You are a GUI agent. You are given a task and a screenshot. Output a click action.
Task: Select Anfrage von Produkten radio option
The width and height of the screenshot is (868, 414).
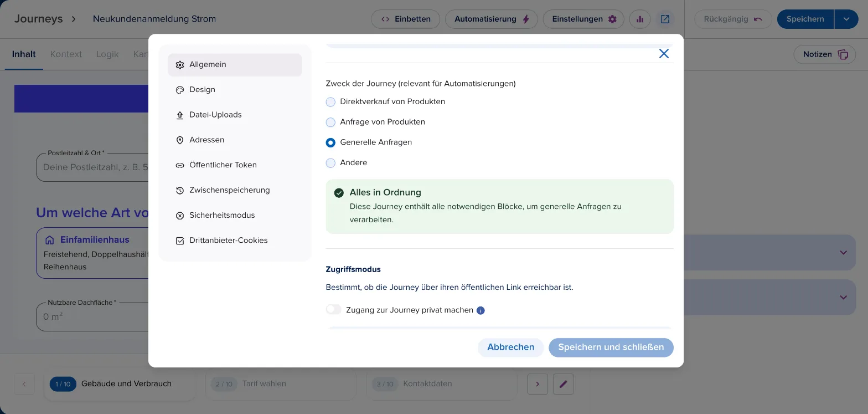[x=330, y=122]
